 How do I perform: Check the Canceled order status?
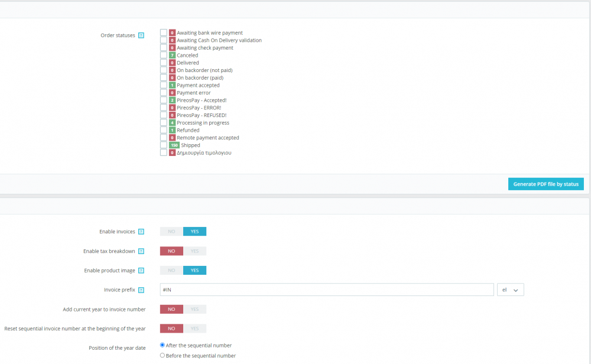[x=163, y=55]
